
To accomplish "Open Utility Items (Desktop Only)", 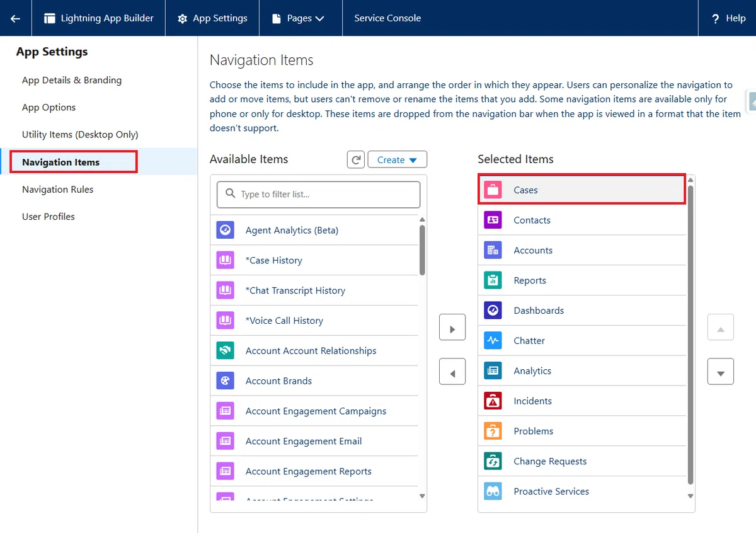I will click(x=80, y=134).
